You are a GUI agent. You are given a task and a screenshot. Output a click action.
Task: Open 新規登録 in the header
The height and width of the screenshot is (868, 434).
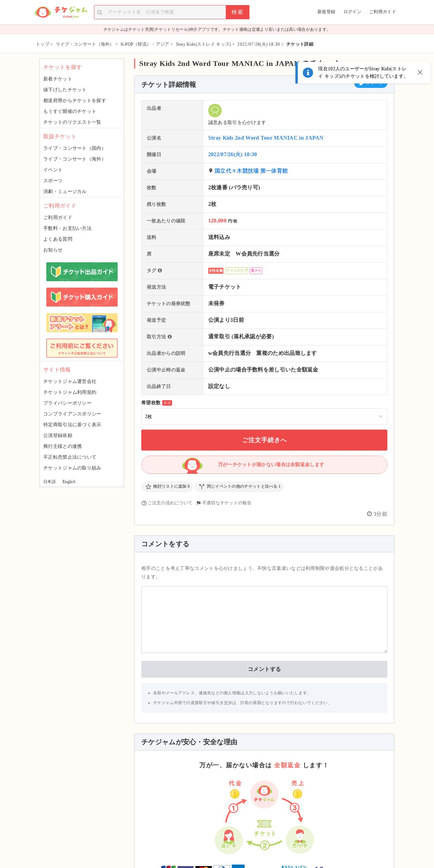(x=326, y=12)
